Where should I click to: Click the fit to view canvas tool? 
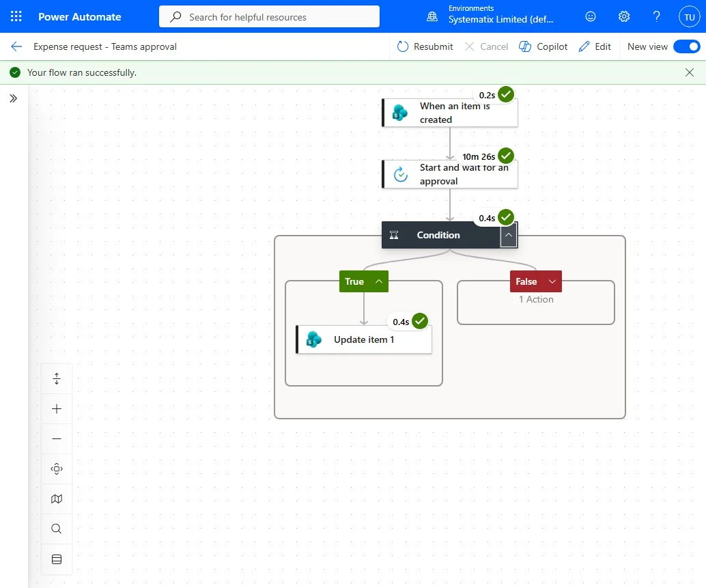coord(57,468)
